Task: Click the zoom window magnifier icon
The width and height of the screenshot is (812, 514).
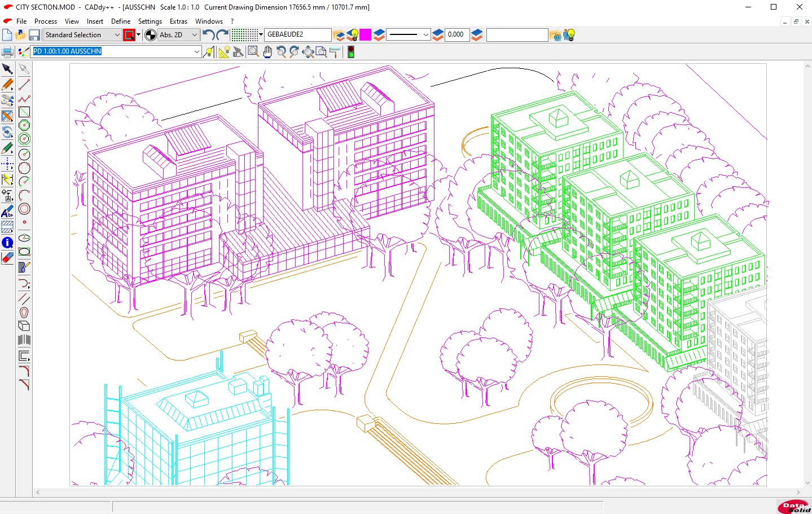Action: (253, 52)
